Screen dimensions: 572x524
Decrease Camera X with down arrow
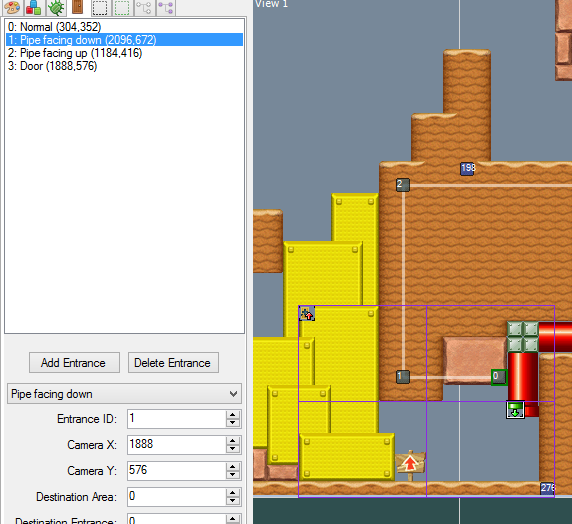click(233, 449)
